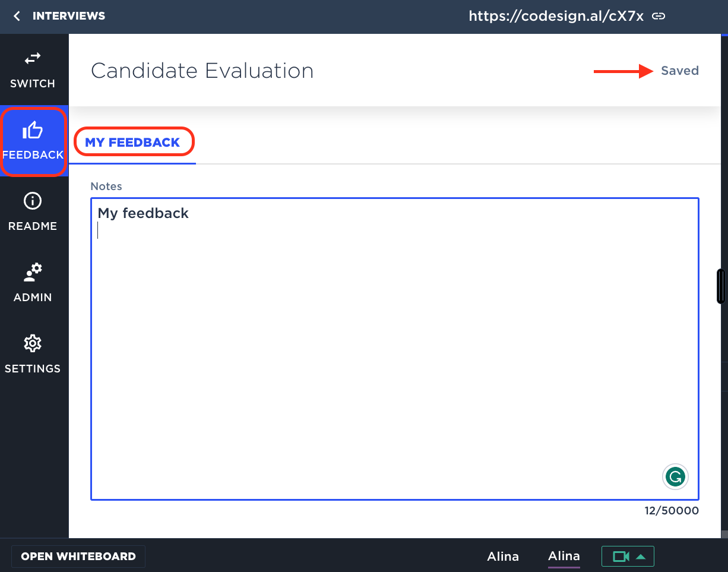Click the green Grammarly icon in Notes
The image size is (728, 572).
pos(675,476)
